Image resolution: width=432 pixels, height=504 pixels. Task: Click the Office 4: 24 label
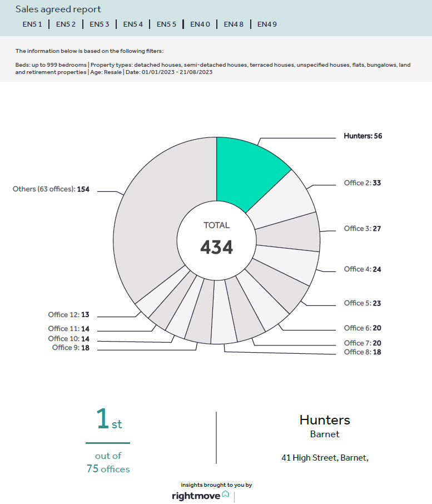click(x=363, y=269)
